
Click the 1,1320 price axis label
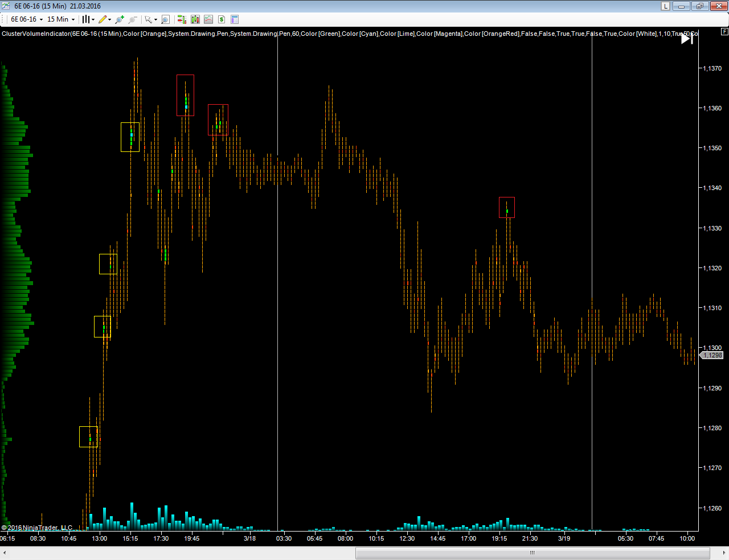click(x=712, y=268)
